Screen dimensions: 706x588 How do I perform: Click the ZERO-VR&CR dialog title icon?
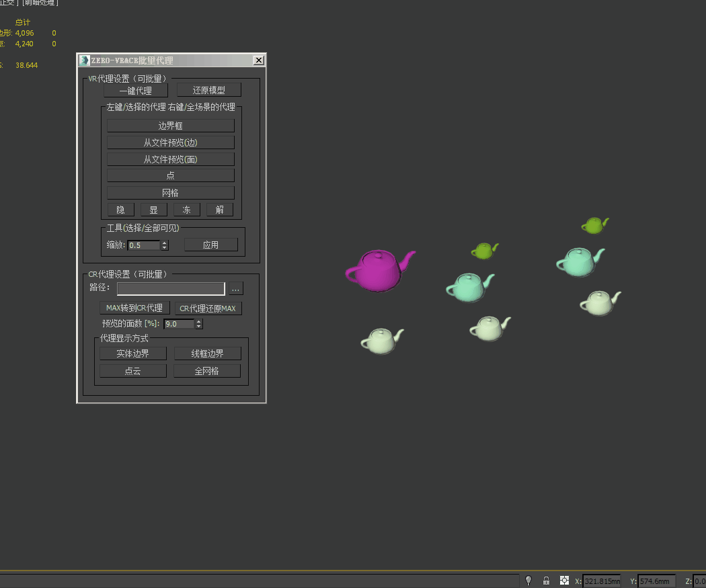[84, 60]
